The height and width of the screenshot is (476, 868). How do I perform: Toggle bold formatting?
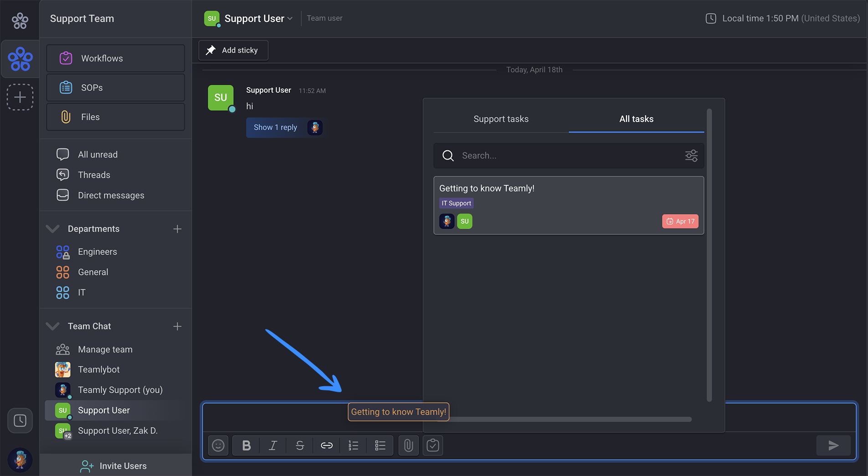pos(246,445)
